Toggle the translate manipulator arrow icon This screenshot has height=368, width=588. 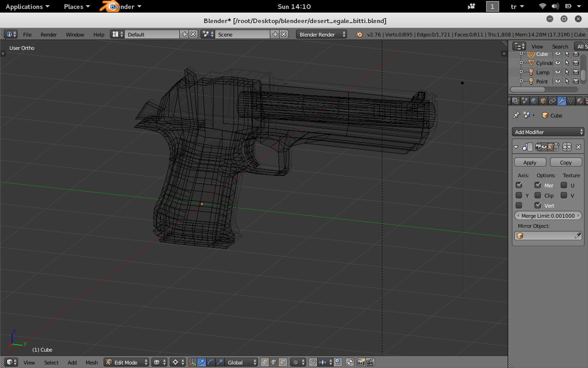point(201,362)
